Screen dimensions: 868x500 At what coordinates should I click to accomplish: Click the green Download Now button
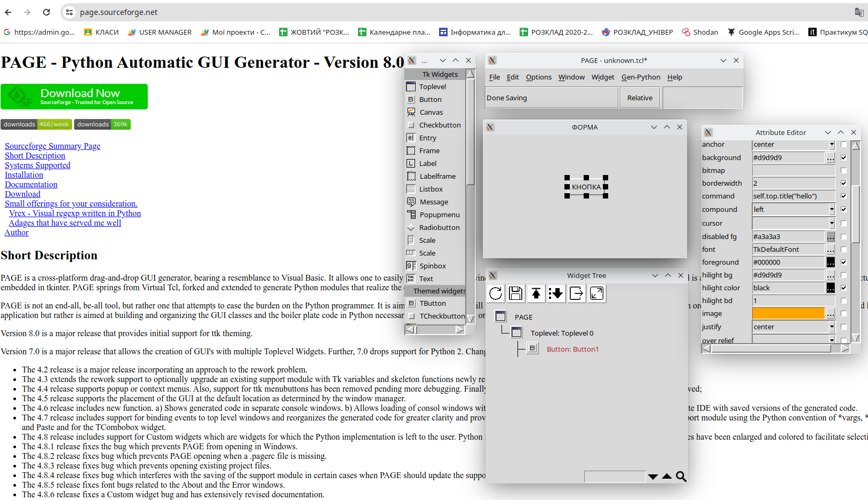pyautogui.click(x=74, y=97)
